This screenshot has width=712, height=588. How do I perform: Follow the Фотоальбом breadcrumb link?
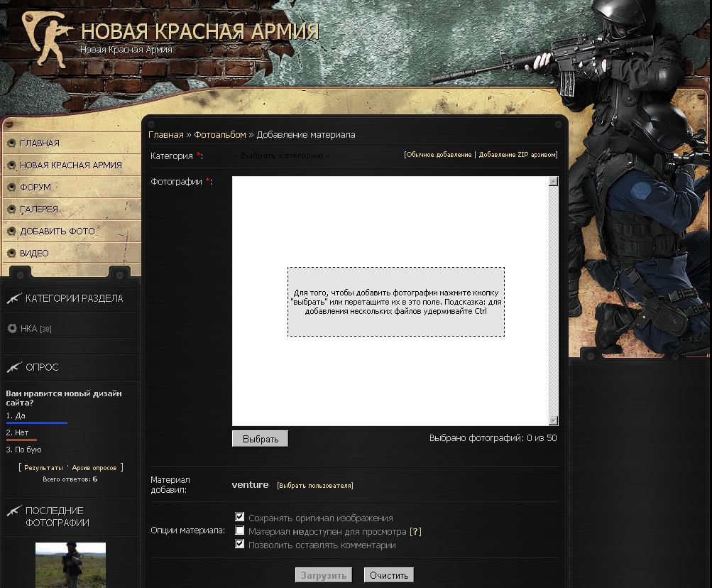pyautogui.click(x=220, y=134)
